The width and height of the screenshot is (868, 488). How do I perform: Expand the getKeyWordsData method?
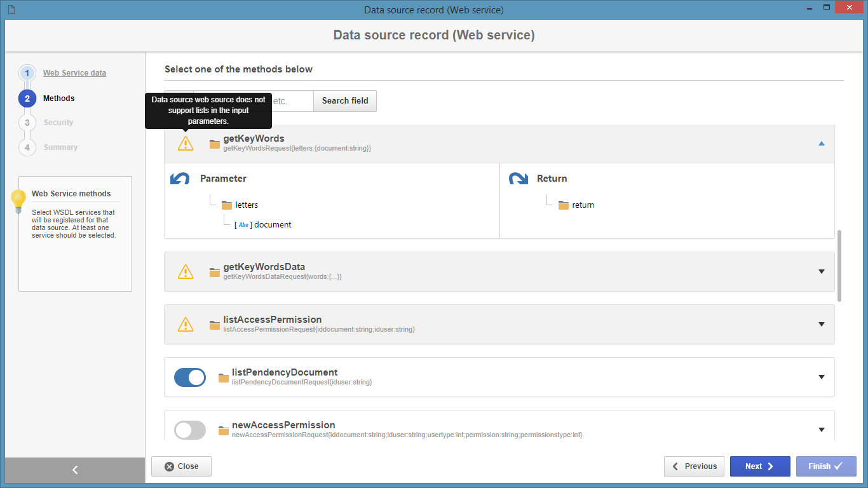[821, 272]
